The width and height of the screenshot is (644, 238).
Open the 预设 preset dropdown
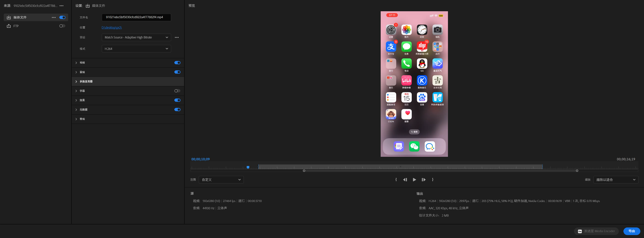136,37
